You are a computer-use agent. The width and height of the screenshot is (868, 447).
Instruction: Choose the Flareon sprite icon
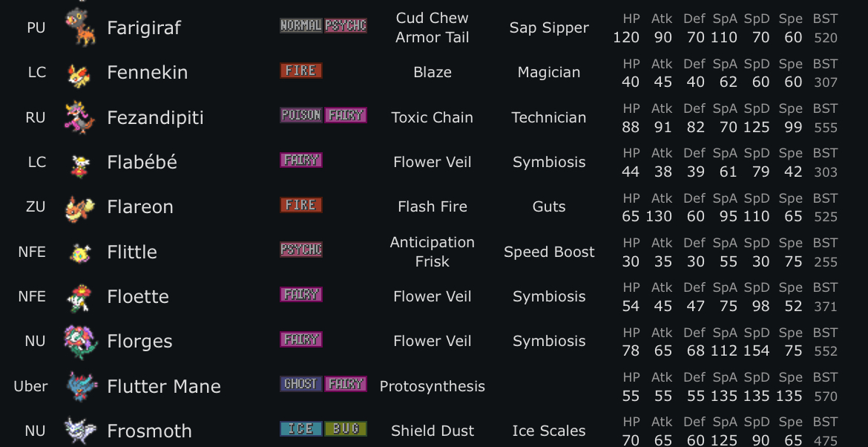point(79,207)
